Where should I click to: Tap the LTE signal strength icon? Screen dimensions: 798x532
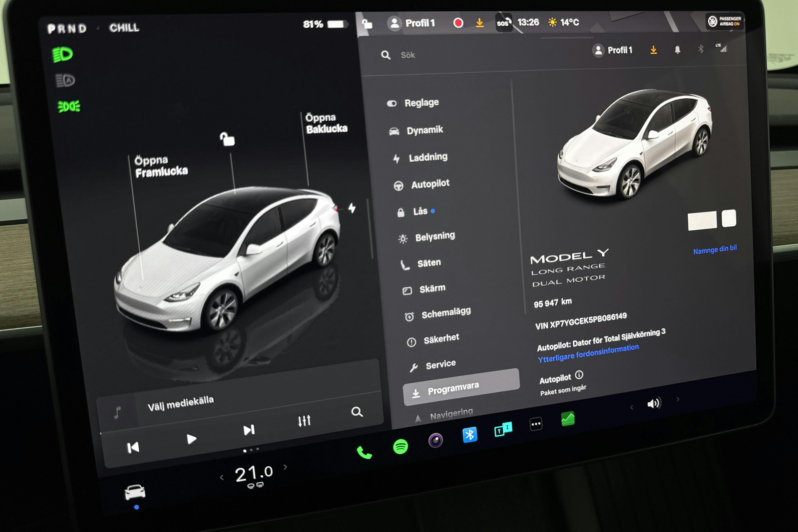click(721, 48)
